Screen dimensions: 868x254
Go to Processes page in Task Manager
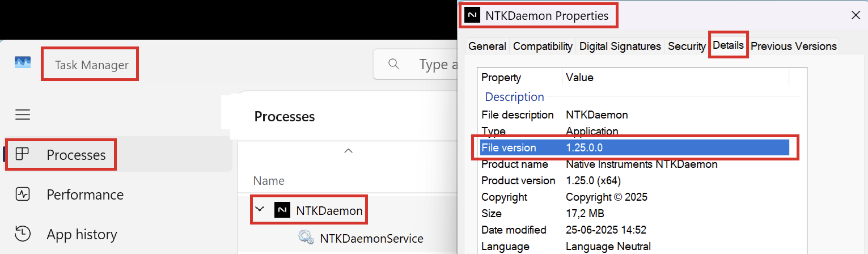click(x=117, y=154)
